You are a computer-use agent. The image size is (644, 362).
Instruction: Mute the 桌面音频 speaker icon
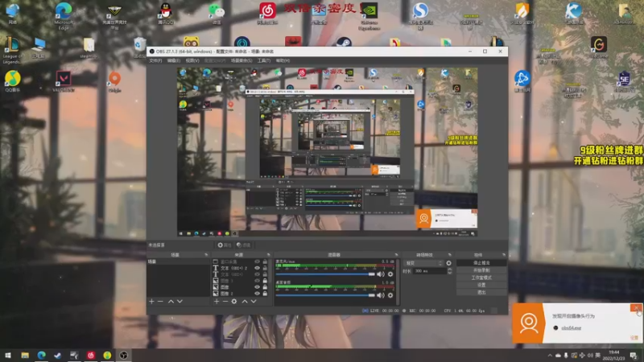click(x=381, y=295)
